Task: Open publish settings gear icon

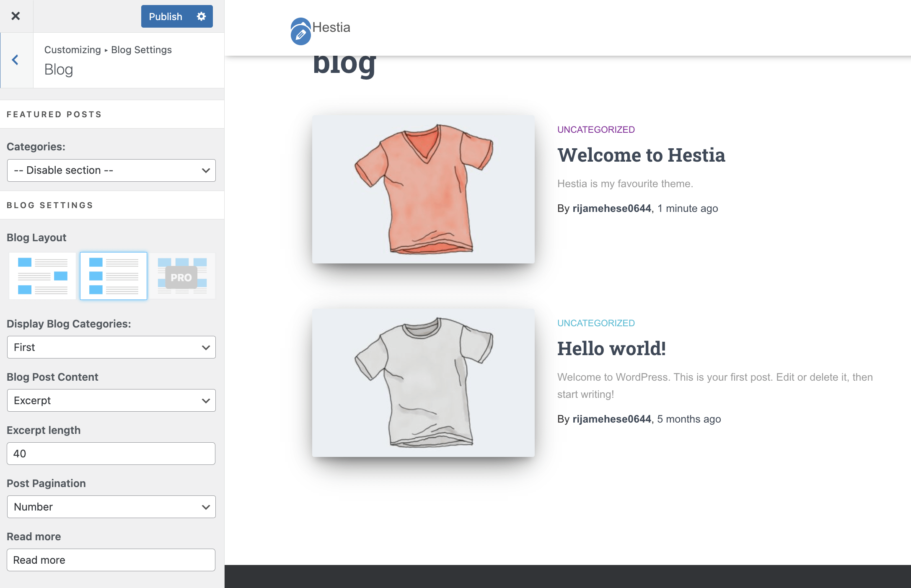Action: tap(201, 16)
